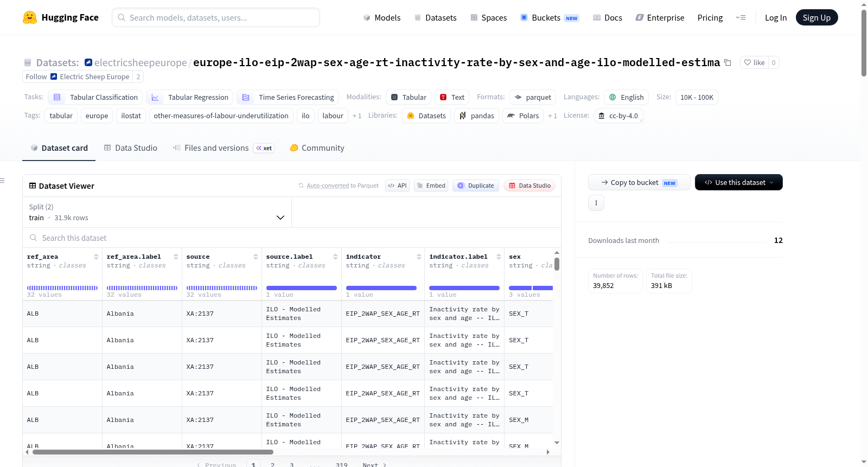Click the dataset table vertical scrollbar

pos(557,264)
